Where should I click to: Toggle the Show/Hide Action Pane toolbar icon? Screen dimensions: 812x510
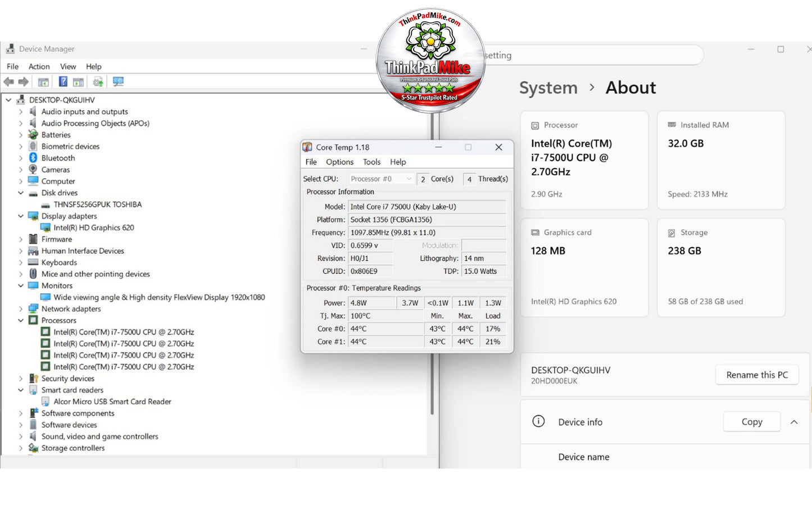tap(78, 82)
